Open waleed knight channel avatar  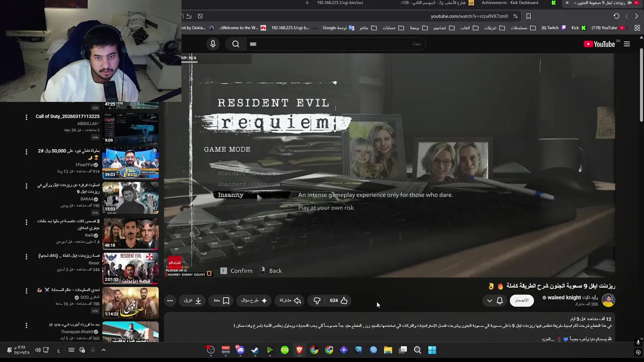click(608, 301)
